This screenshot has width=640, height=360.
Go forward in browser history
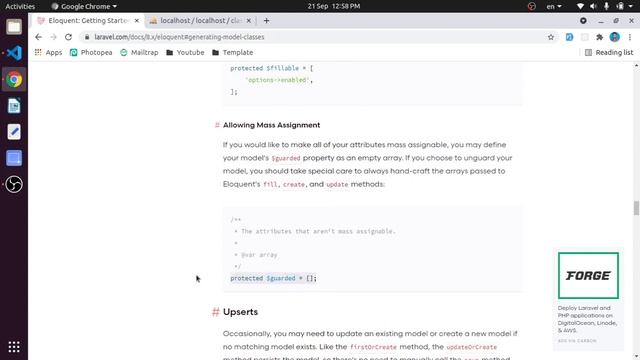pyautogui.click(x=53, y=37)
